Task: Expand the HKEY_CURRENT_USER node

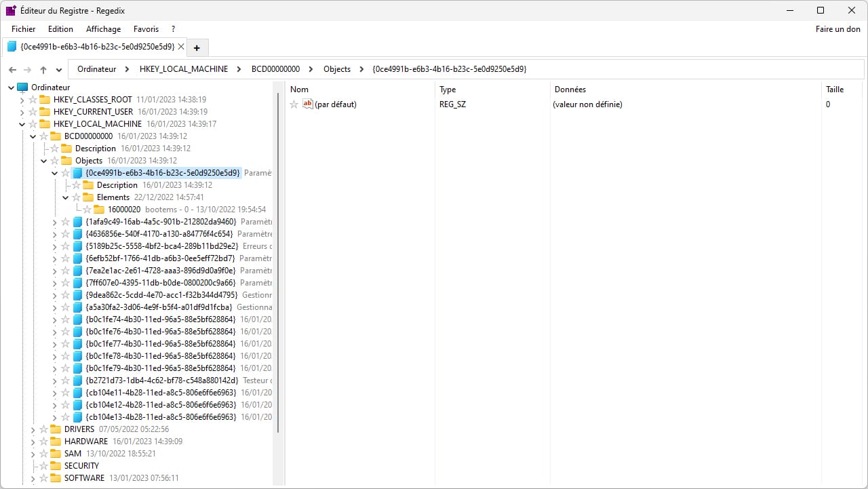Action: pyautogui.click(x=22, y=112)
